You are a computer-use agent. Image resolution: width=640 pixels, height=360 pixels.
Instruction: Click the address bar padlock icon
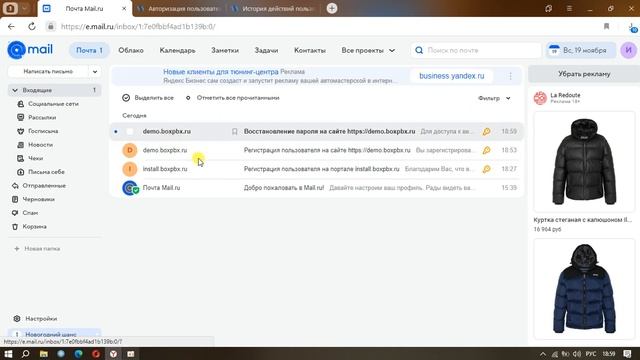click(51, 27)
